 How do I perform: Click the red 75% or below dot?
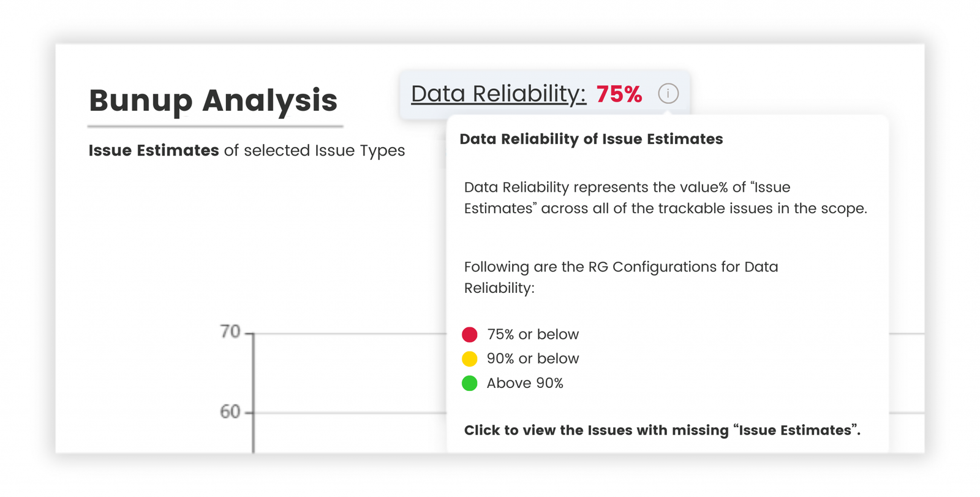coord(470,335)
